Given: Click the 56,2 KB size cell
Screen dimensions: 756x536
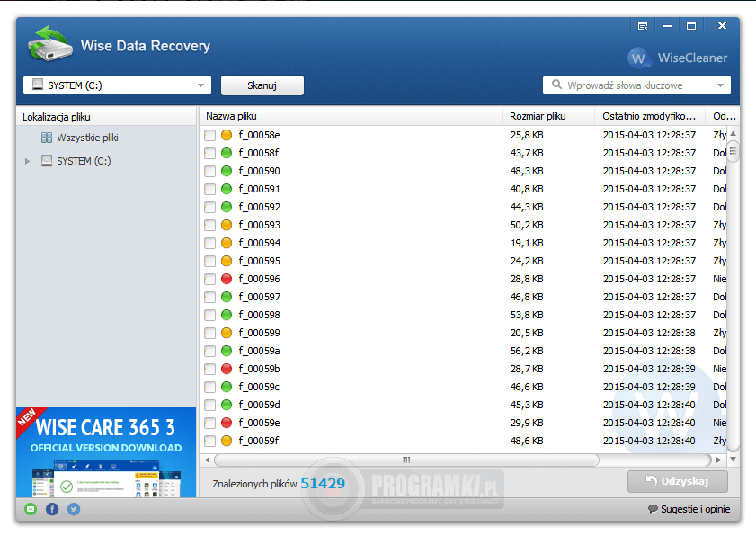Looking at the screenshot, I should (527, 351).
